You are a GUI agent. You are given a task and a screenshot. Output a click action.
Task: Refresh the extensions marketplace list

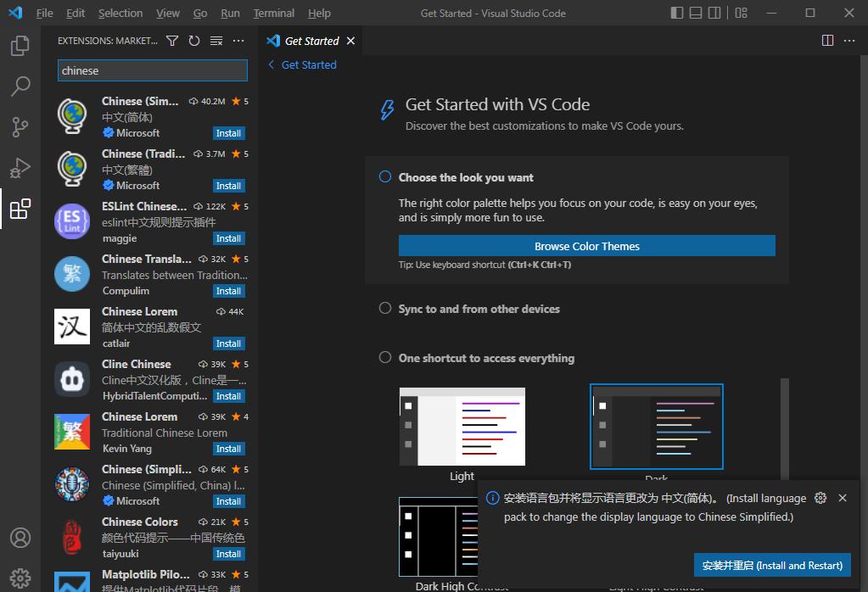tap(193, 40)
